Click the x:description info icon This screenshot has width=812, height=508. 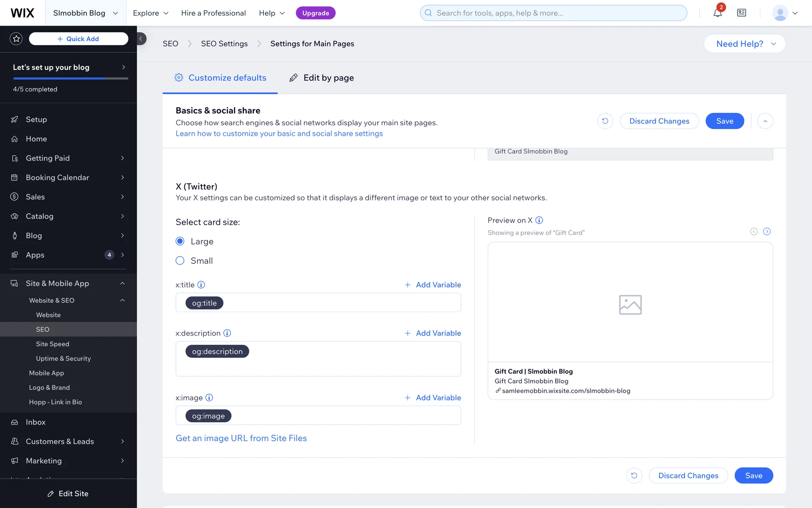227,333
